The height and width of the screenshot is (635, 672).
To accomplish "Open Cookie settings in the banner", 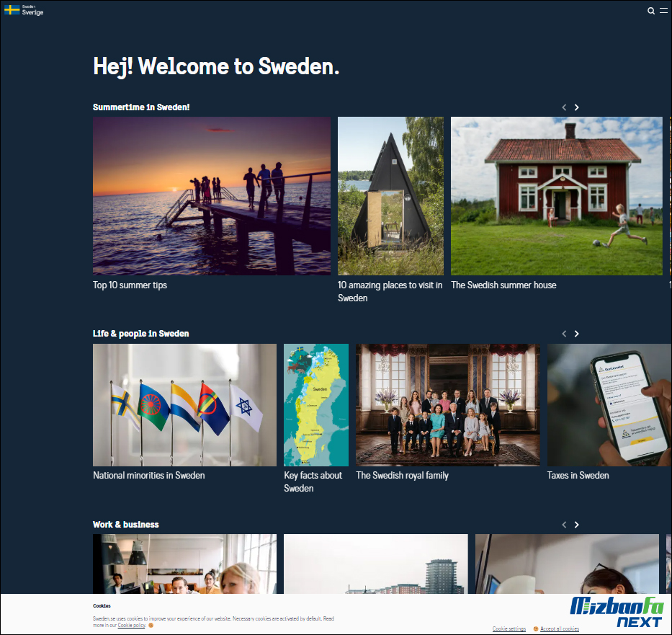I will tap(509, 629).
